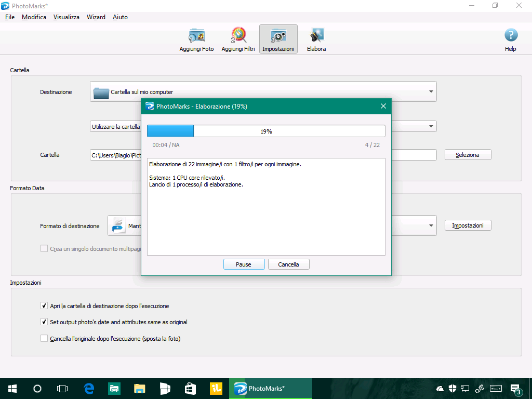Open Cortana search circle
Viewport: 532px width, 399px height.
[x=37, y=389]
